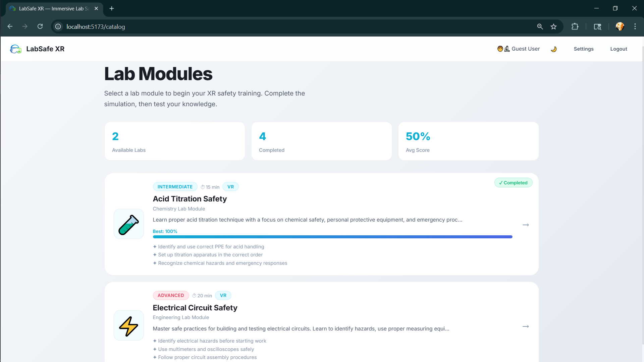This screenshot has width=644, height=362.
Task: Open the Chrome three-dot menu
Action: click(635, 27)
